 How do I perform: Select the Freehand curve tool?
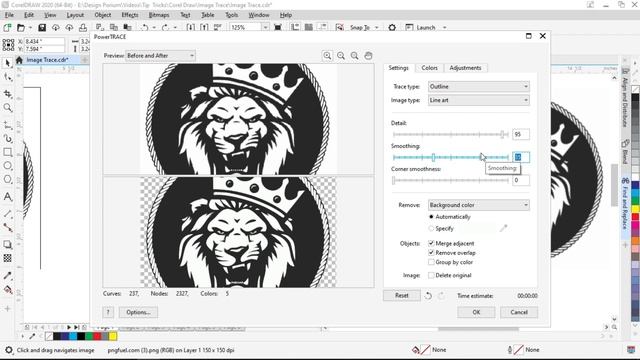click(x=7, y=124)
